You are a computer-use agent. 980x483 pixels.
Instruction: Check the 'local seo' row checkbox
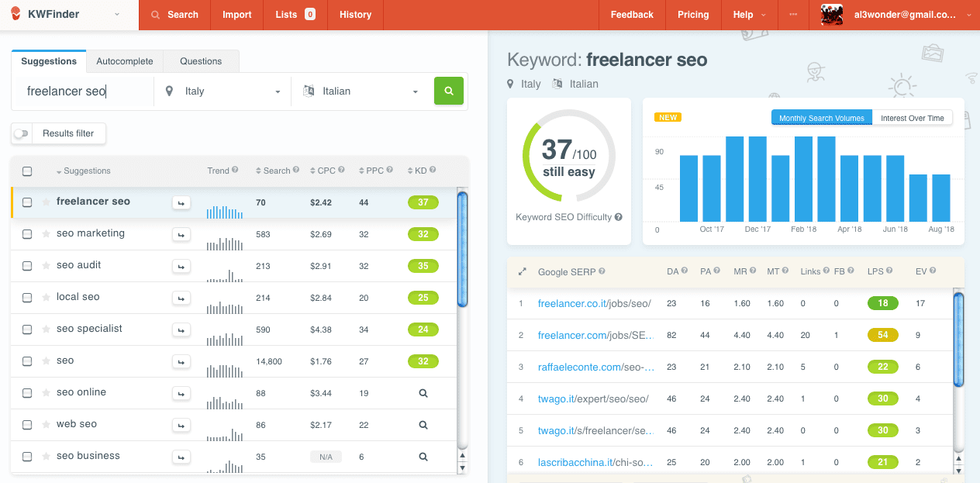[27, 298]
